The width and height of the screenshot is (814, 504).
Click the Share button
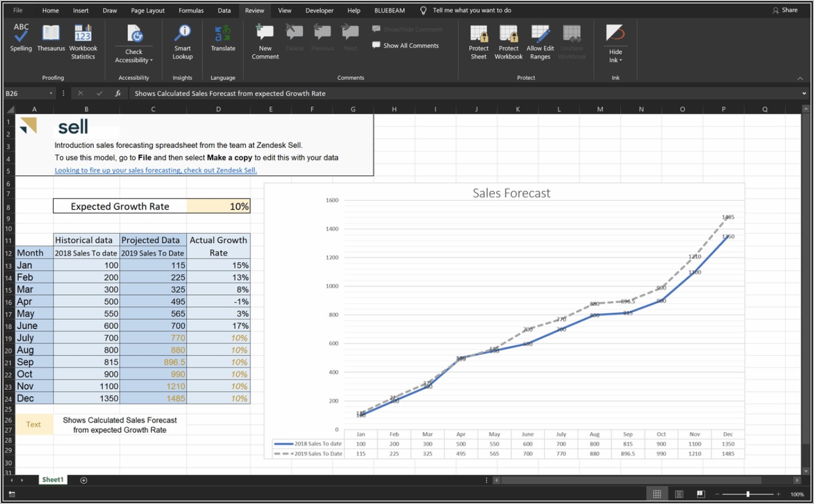coord(785,11)
